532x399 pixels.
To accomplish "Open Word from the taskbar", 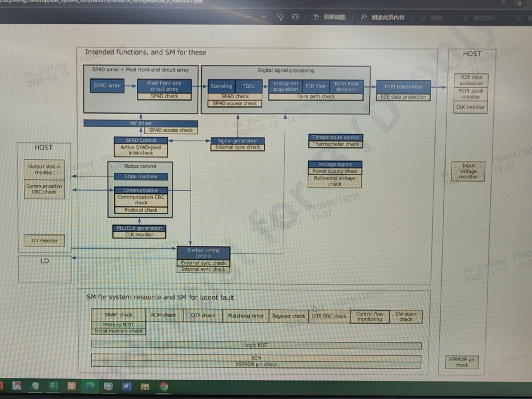I will pyautogui.click(x=126, y=386).
